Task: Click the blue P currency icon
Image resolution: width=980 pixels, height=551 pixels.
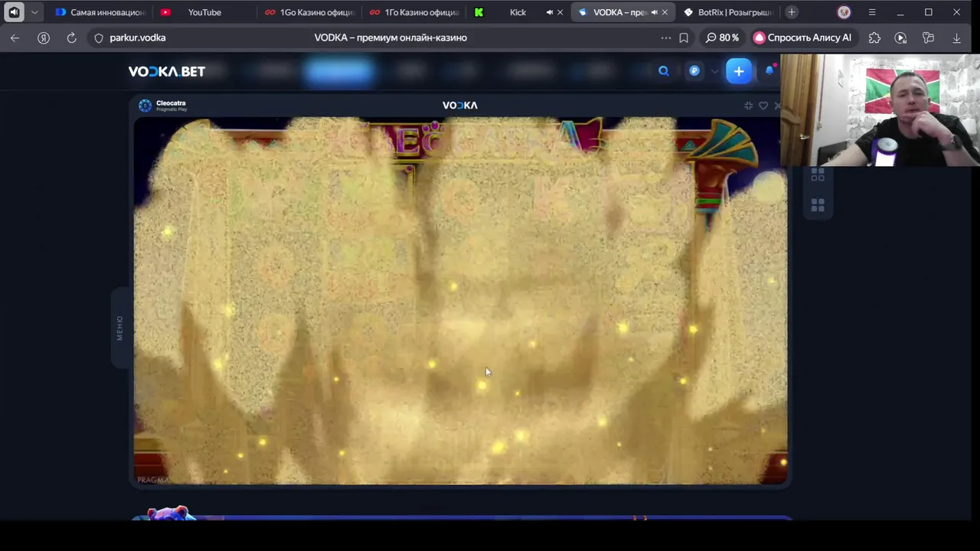Action: [x=694, y=71]
